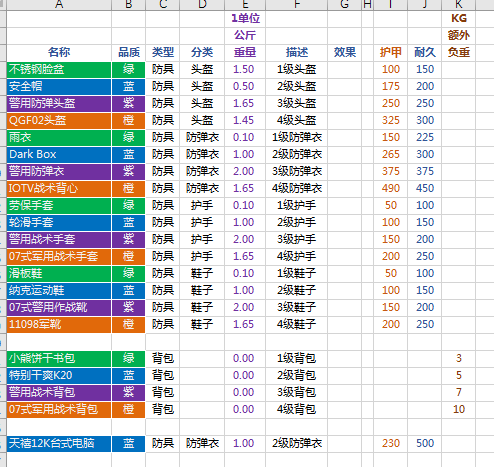
Task: Select the cell 纳克运动鞋
Action: coord(59,291)
